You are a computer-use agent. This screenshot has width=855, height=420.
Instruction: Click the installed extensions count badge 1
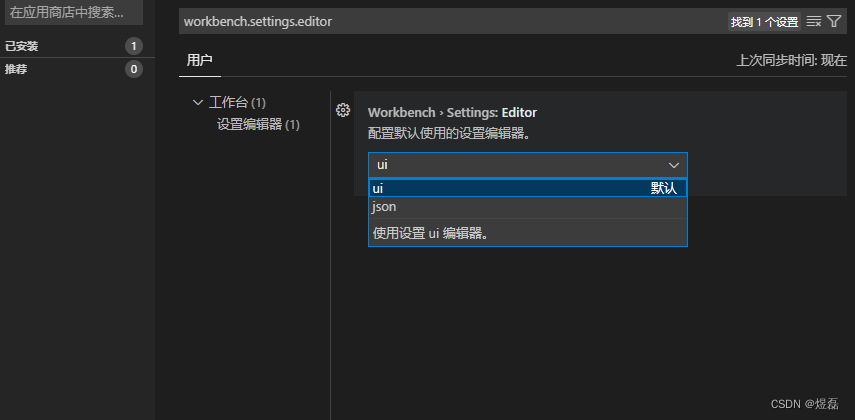tap(134, 46)
